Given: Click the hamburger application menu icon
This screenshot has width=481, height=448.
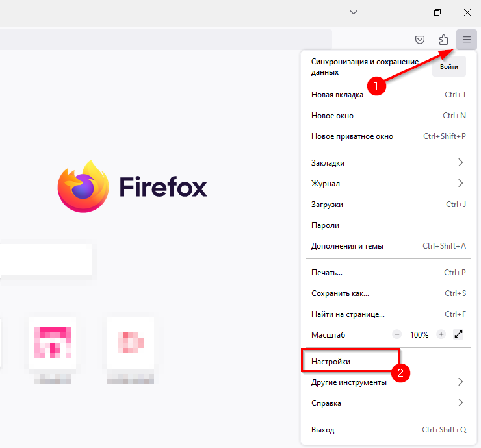Looking at the screenshot, I should coord(466,40).
